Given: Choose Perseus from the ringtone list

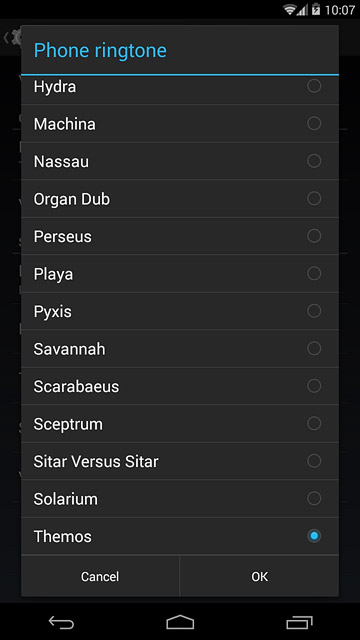Looking at the screenshot, I should [x=180, y=236].
